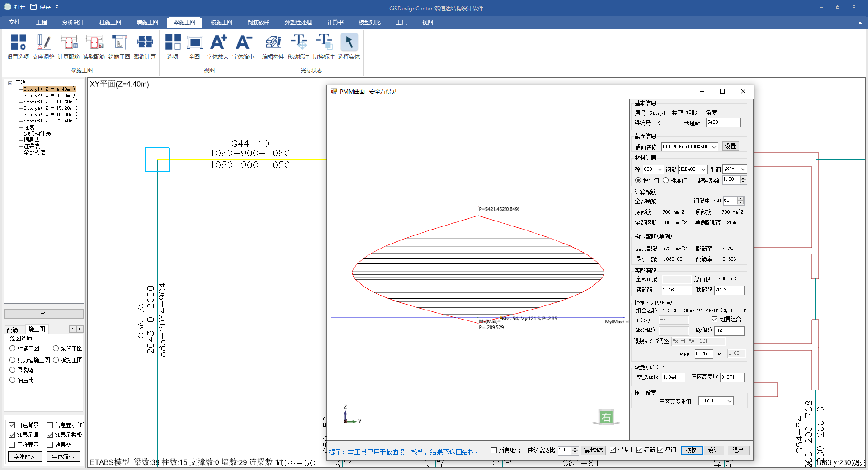Click the 校核 check button
Screen dimensions: 868x470
[691, 450]
